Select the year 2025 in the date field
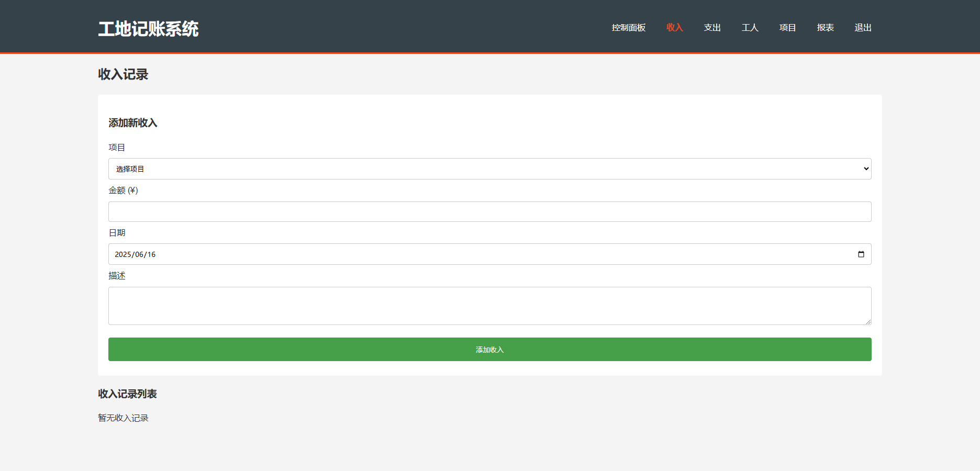 (x=123, y=255)
